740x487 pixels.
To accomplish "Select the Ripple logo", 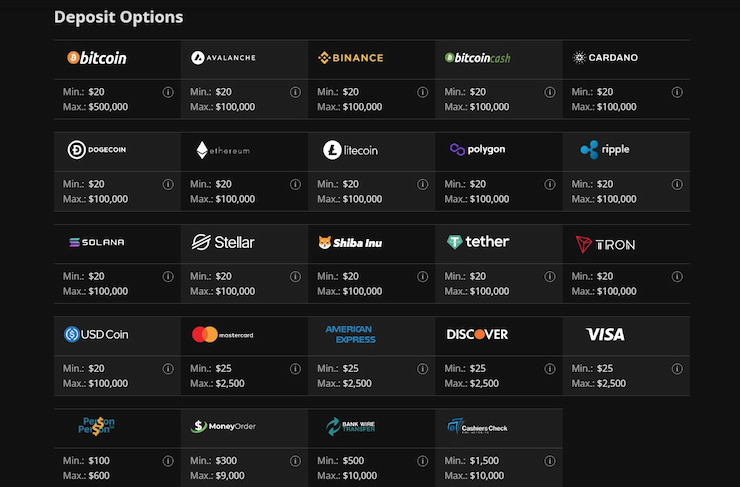I will (605, 150).
